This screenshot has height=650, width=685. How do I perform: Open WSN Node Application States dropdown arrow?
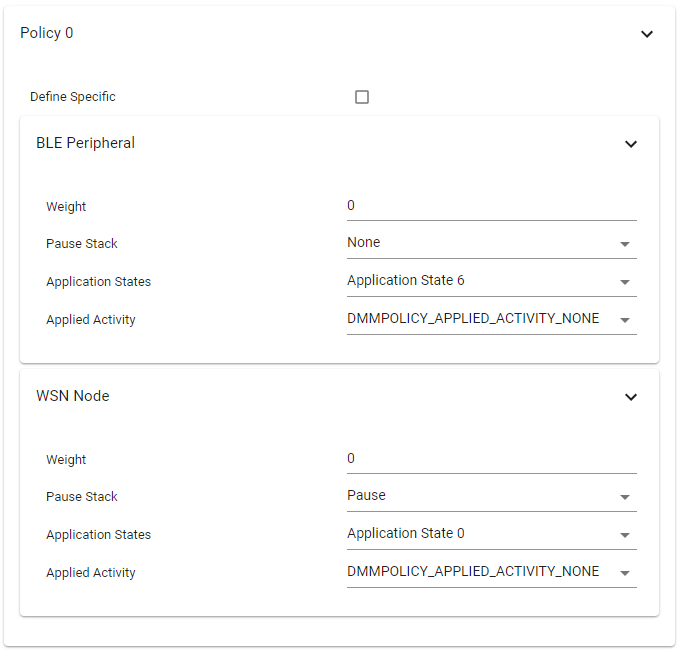(625, 535)
